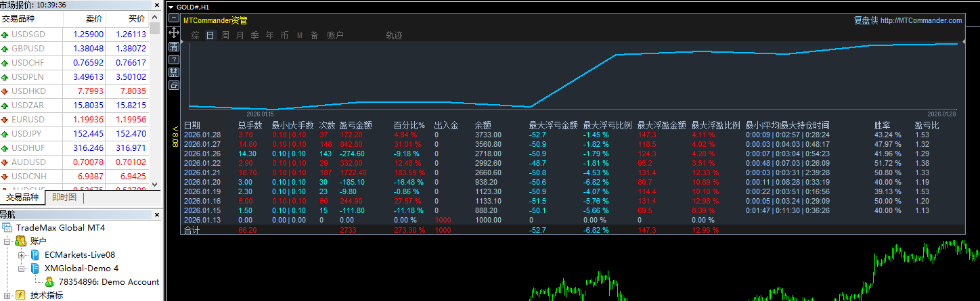Open the 轨迹 trajectory view

(x=394, y=35)
